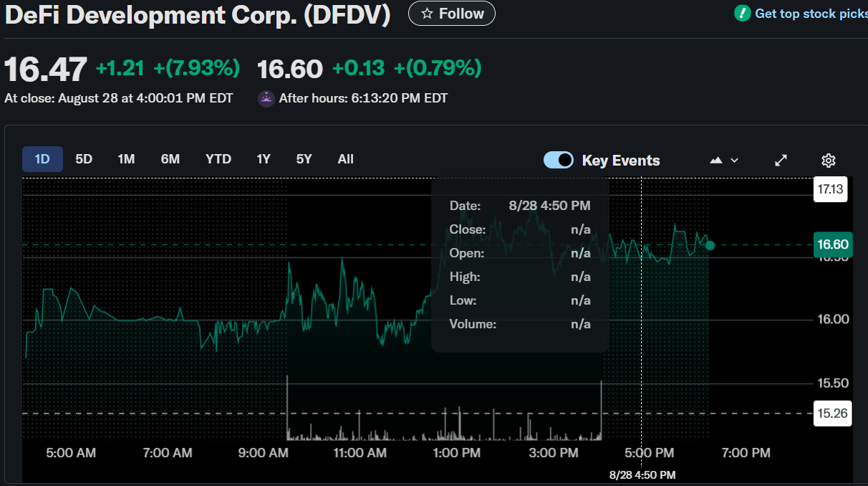The image size is (868, 486).
Task: Toggle the Key Events switch
Action: pos(559,160)
